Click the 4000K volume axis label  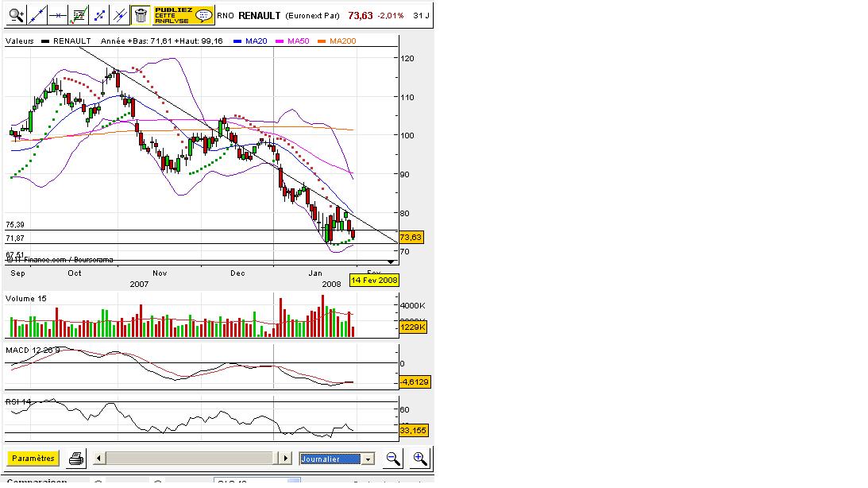point(413,306)
